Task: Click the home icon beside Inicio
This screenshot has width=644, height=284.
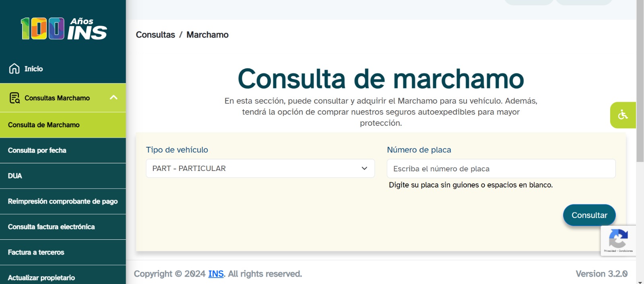Action: coord(14,69)
